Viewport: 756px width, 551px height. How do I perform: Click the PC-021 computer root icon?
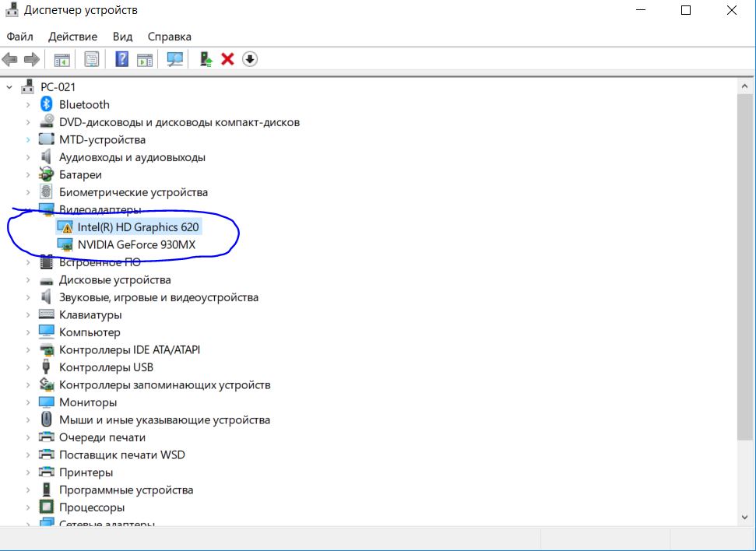(27, 86)
